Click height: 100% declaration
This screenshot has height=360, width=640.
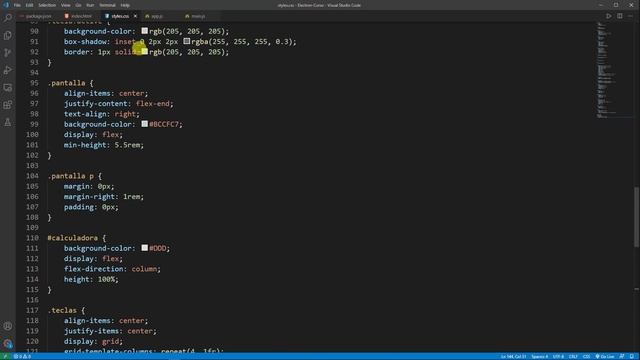(91, 279)
